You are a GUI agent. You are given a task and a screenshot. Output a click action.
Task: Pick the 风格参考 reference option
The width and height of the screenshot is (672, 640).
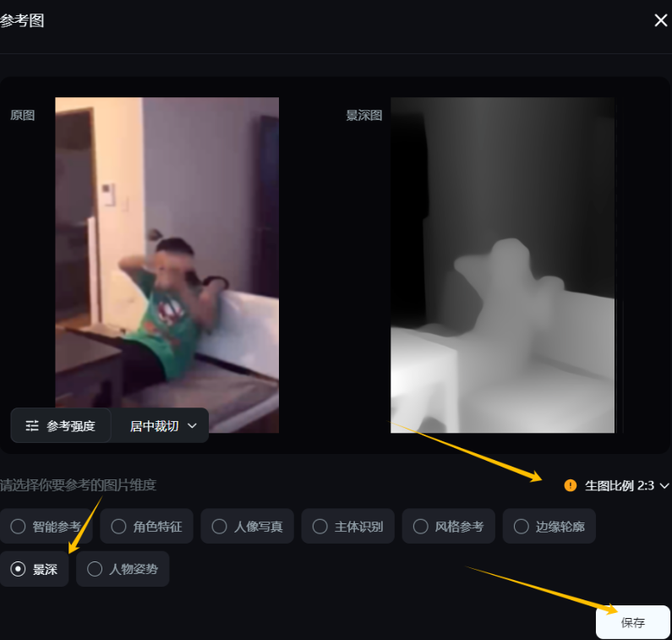point(449,527)
